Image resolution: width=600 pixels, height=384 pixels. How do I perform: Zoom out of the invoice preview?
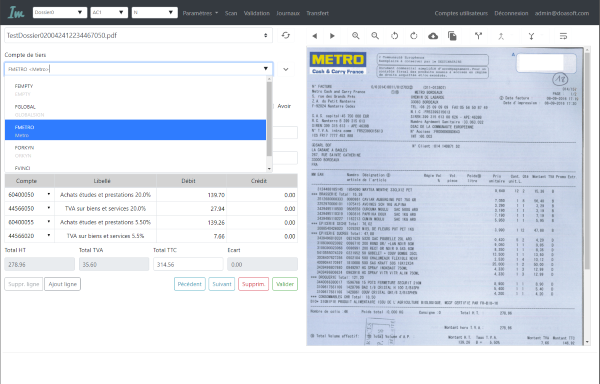[375, 36]
